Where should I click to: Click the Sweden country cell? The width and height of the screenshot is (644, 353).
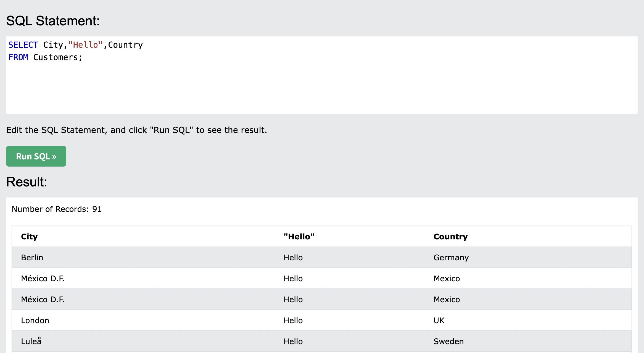point(448,341)
